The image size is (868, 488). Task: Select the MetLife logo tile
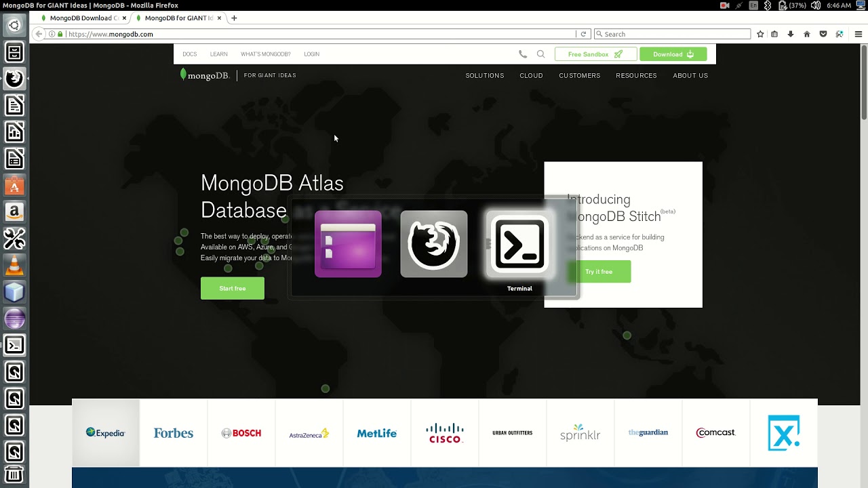point(377,432)
